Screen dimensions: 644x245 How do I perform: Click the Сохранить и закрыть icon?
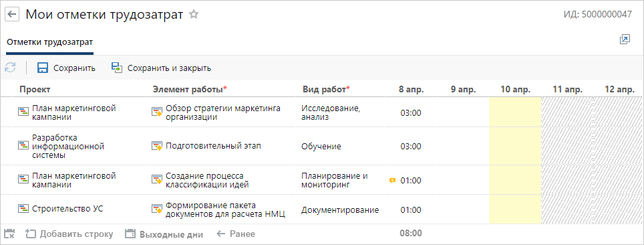(x=117, y=68)
